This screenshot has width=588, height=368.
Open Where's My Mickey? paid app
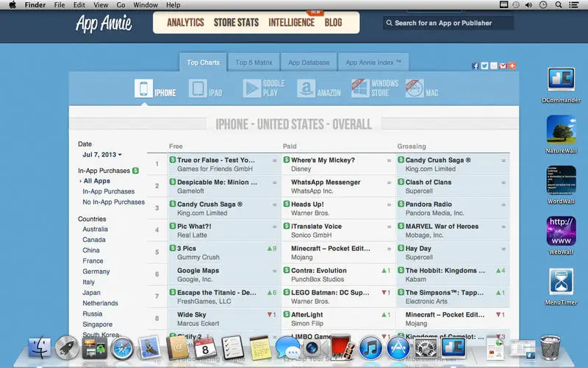click(323, 160)
